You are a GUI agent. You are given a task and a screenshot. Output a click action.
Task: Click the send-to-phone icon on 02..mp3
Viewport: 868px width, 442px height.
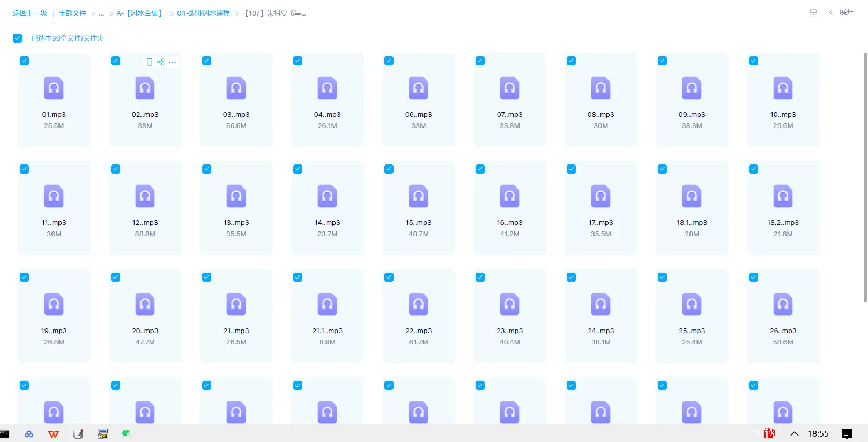point(150,62)
